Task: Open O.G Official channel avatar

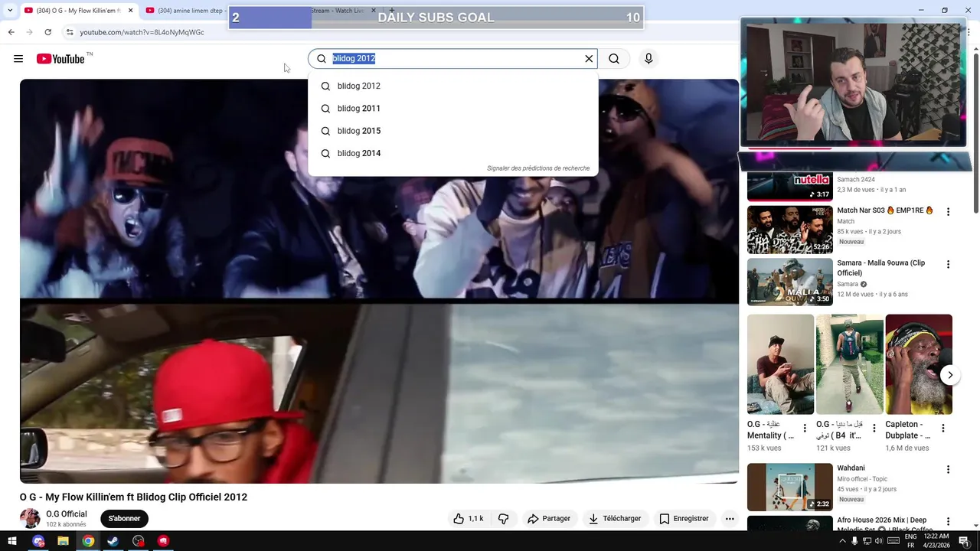Action: click(30, 519)
